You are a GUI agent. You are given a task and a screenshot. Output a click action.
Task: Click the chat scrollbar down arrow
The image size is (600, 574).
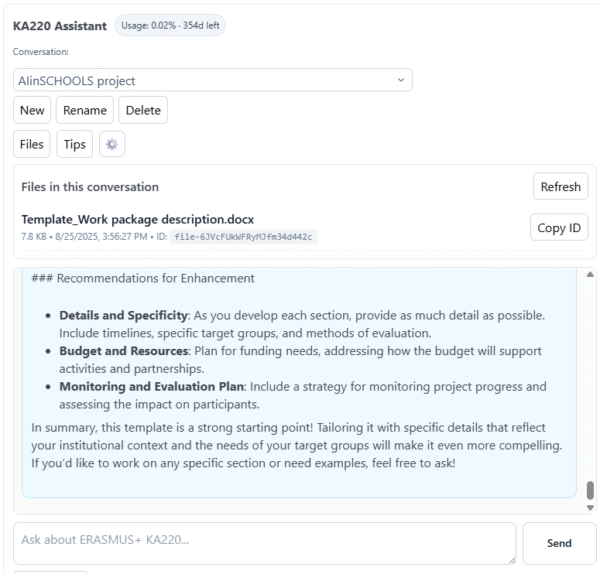click(590, 507)
